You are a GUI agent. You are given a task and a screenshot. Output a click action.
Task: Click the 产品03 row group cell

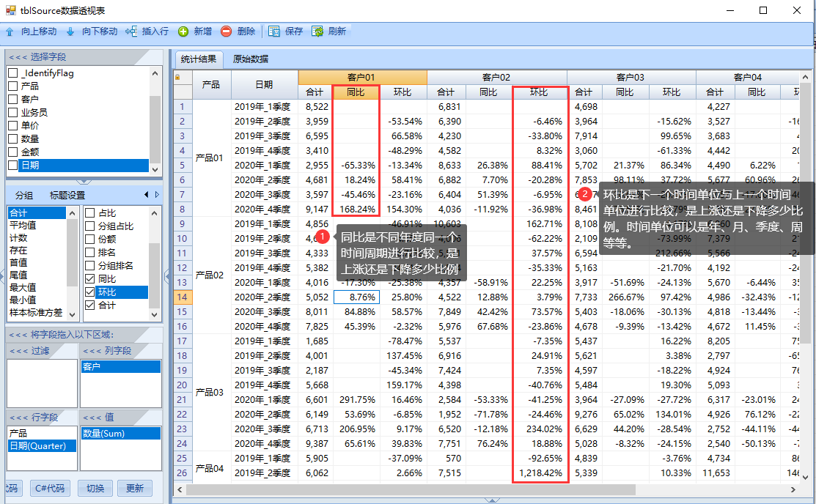tap(210, 392)
